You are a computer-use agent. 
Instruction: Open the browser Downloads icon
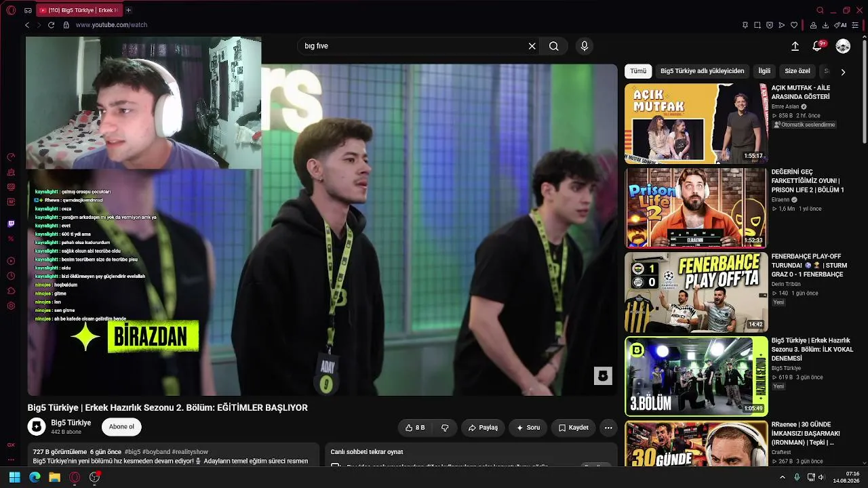[825, 25]
